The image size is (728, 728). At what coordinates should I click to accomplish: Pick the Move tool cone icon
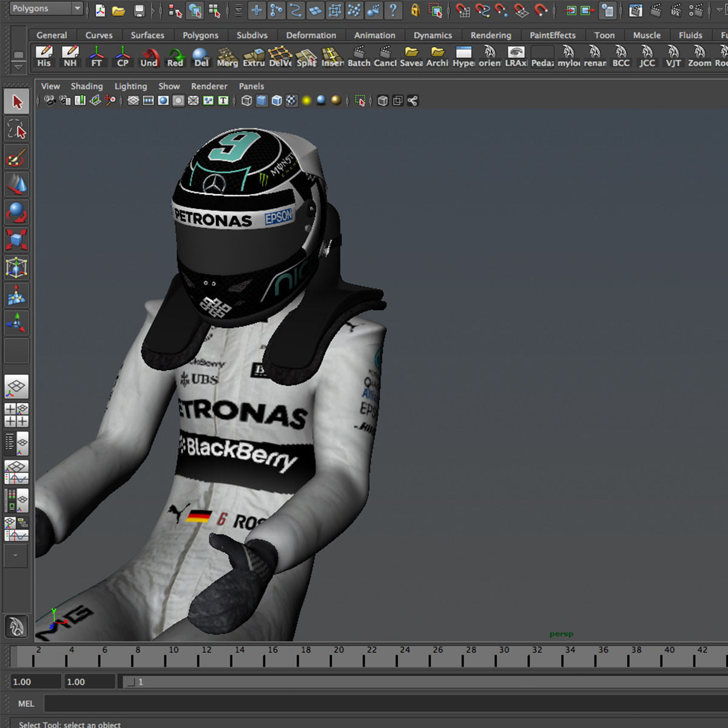(16, 185)
